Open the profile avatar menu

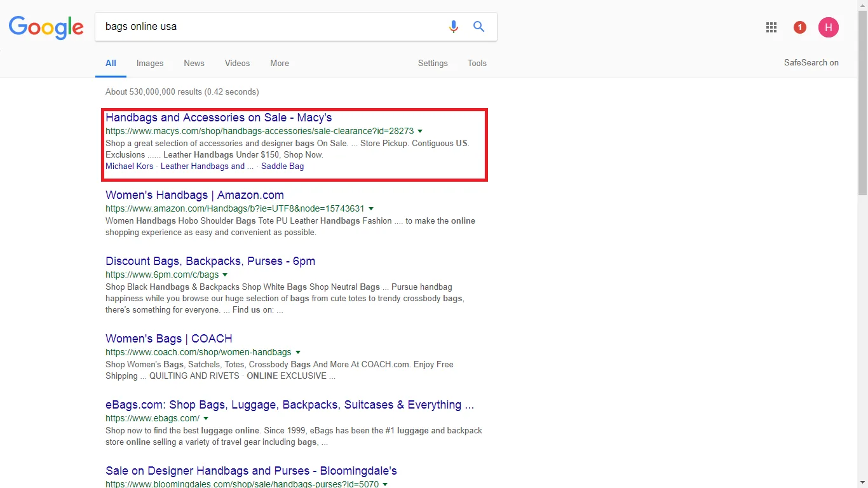coord(828,27)
